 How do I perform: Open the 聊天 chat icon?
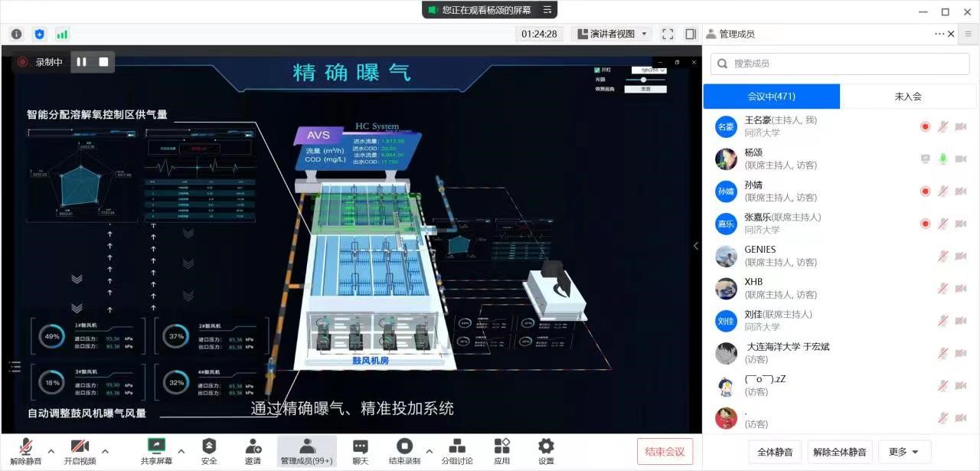pos(361,446)
